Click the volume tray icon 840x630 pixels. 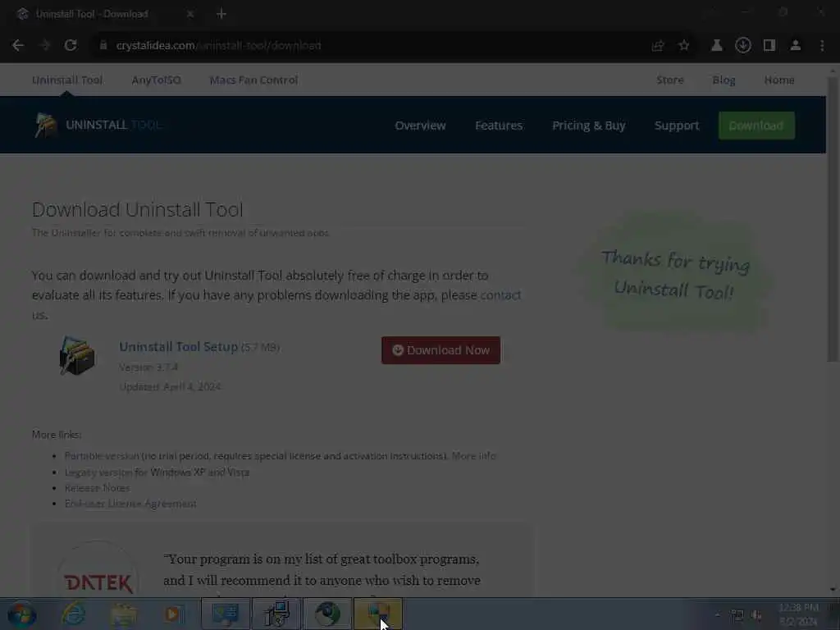coord(756,615)
